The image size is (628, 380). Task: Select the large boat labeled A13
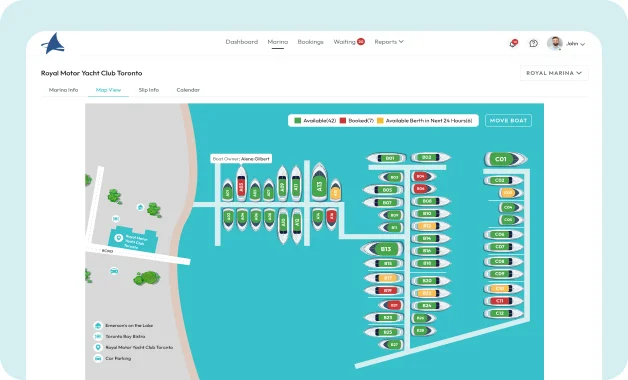(319, 182)
